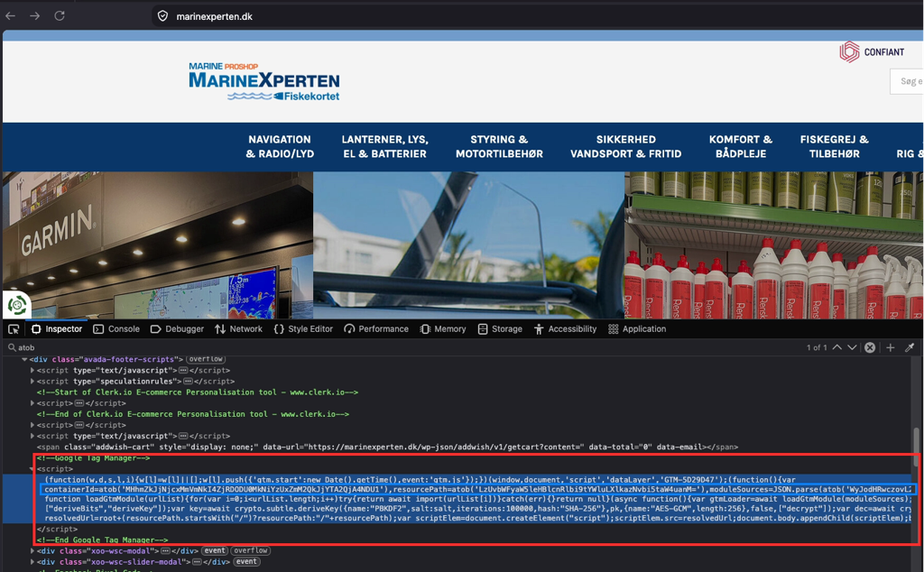Switch to the Storage tab

(x=500, y=329)
